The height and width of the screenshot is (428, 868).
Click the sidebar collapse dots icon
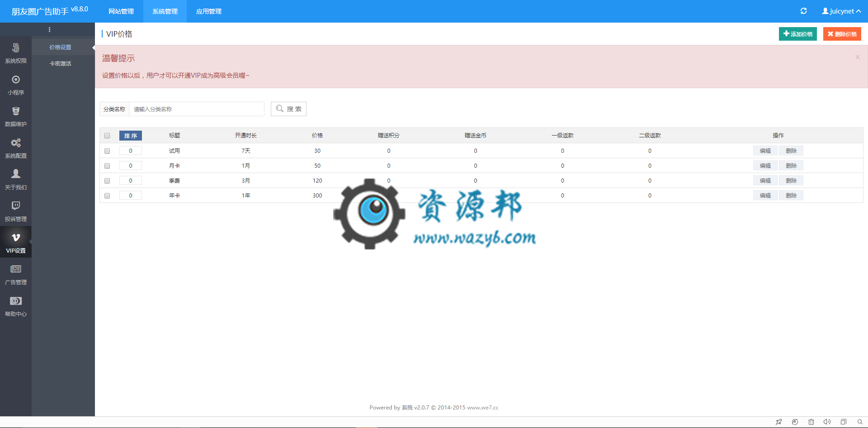pyautogui.click(x=49, y=29)
